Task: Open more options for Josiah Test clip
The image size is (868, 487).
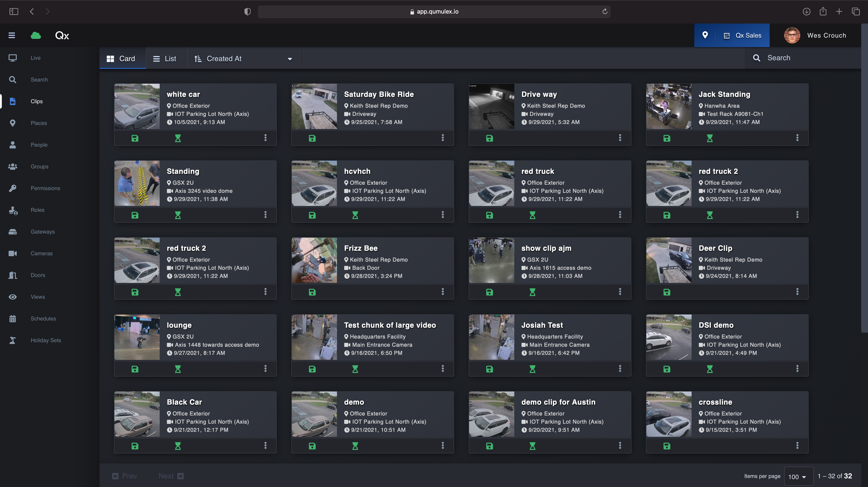Action: (620, 368)
